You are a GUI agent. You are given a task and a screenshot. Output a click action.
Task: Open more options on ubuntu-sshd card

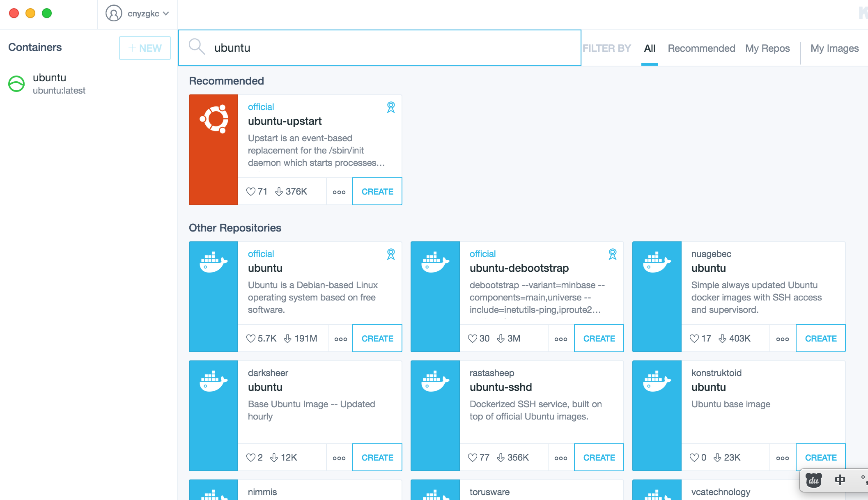tap(561, 458)
